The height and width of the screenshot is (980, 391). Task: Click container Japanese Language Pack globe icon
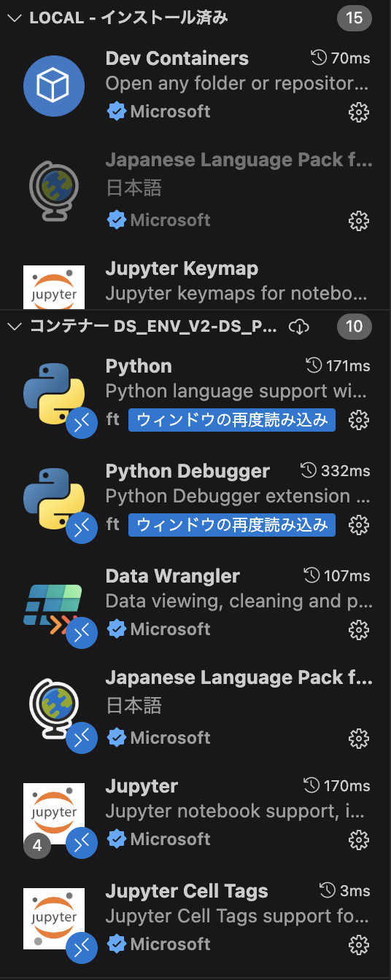(54, 707)
